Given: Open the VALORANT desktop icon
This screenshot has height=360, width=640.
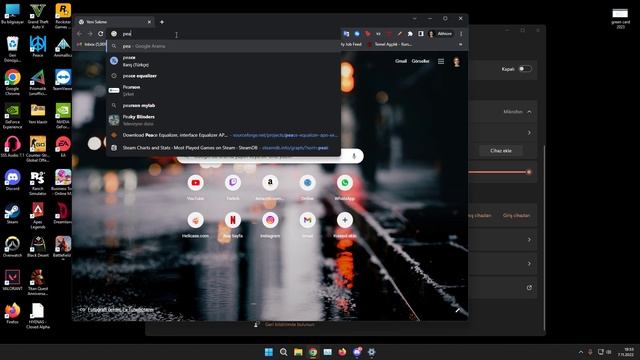Looking at the screenshot, I should [x=13, y=280].
